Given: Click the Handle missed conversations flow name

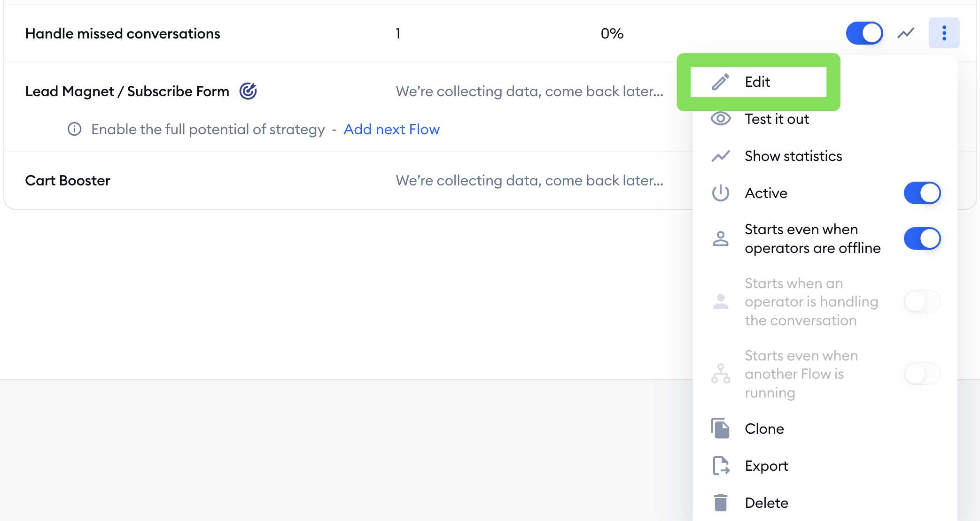Looking at the screenshot, I should pyautogui.click(x=123, y=33).
